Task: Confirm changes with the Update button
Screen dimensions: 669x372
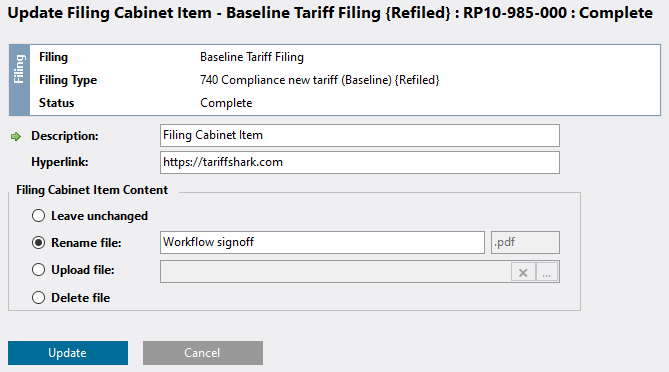Action: tap(68, 353)
